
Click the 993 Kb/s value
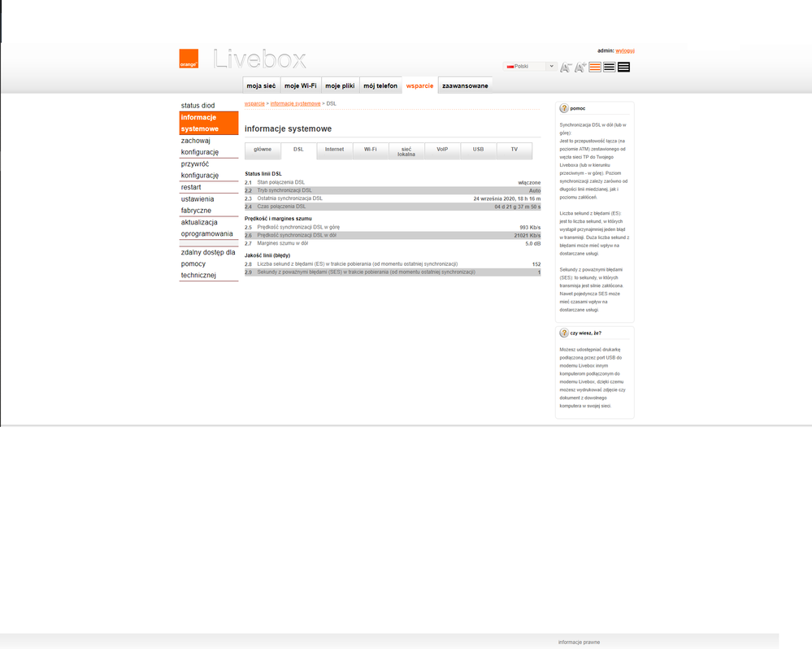tap(530, 228)
